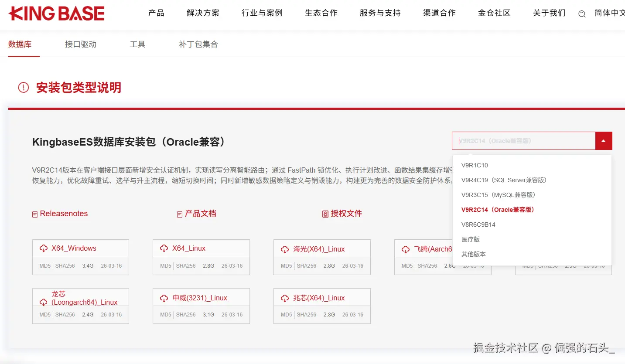625x364 pixels.
Task: Select V8R6C9B14 from version list
Action: (x=532, y=225)
